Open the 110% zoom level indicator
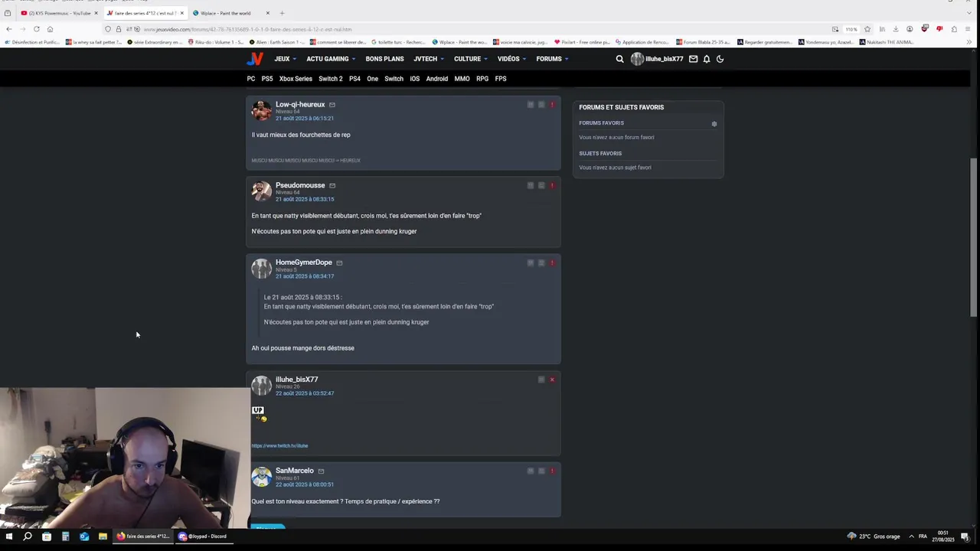This screenshot has width=980, height=551. (x=851, y=29)
